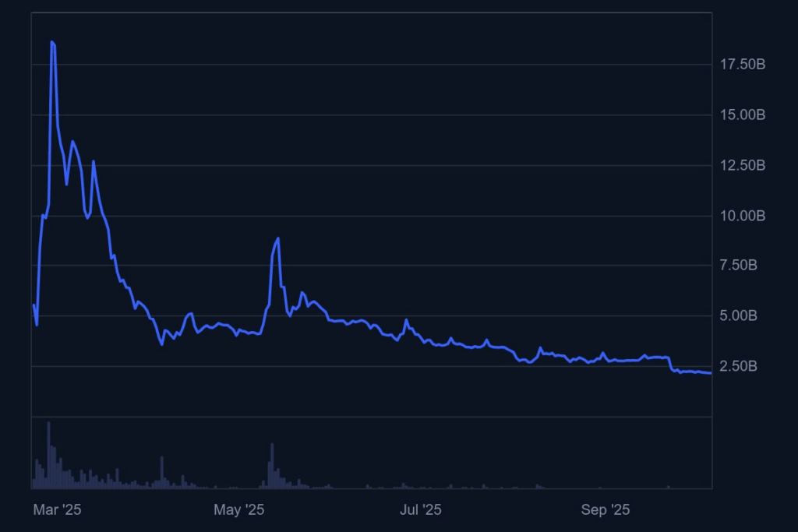This screenshot has width=798, height=532.
Task: Select the Mar '25 axis label
Action: [58, 510]
